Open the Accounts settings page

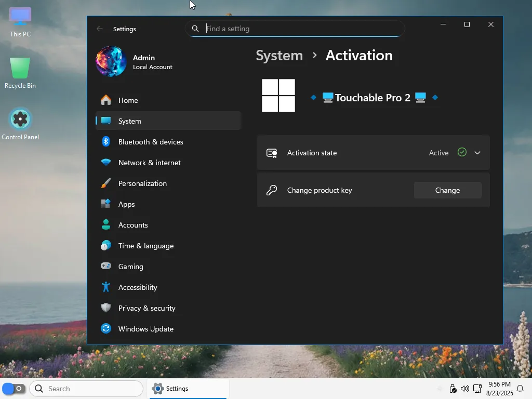point(168,225)
